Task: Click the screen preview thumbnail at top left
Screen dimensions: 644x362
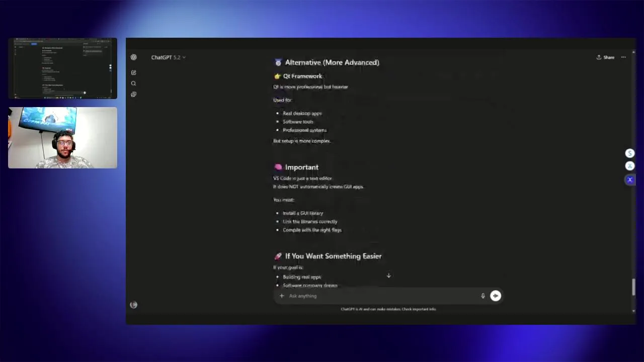Action: point(62,68)
